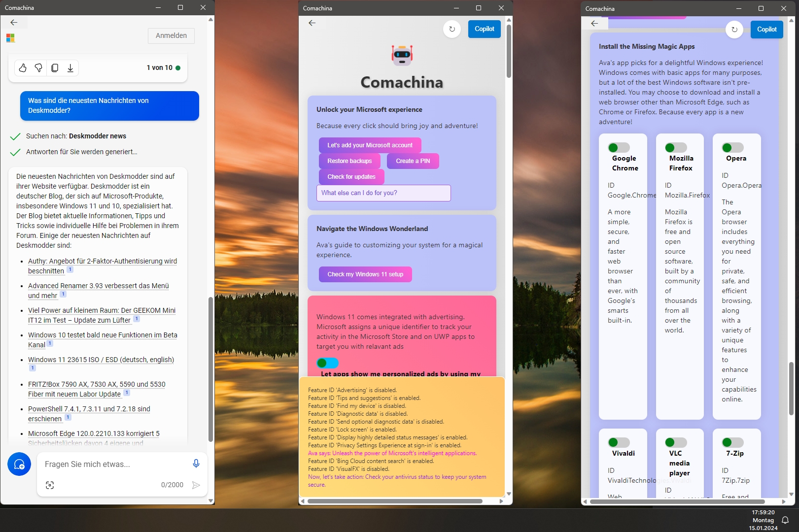Click the download/export response icon
The width and height of the screenshot is (799, 532).
tap(70, 68)
